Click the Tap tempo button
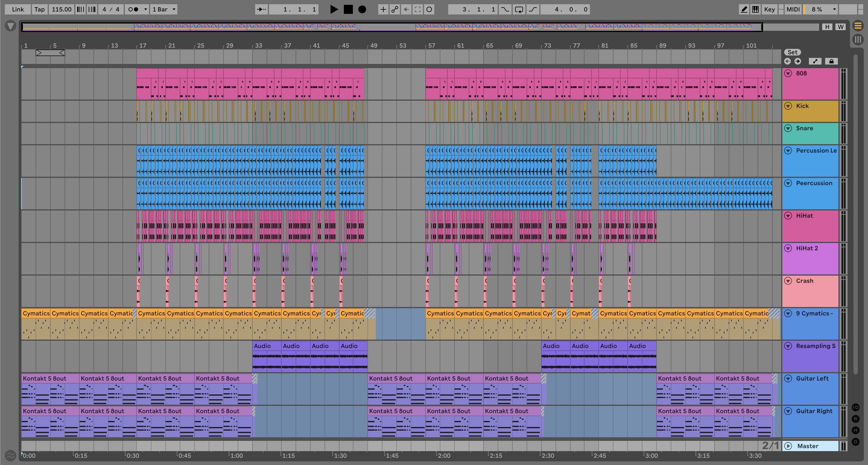868x465 pixels. click(40, 9)
